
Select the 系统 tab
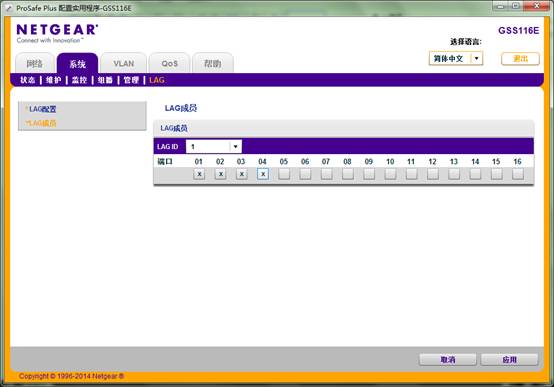(77, 64)
